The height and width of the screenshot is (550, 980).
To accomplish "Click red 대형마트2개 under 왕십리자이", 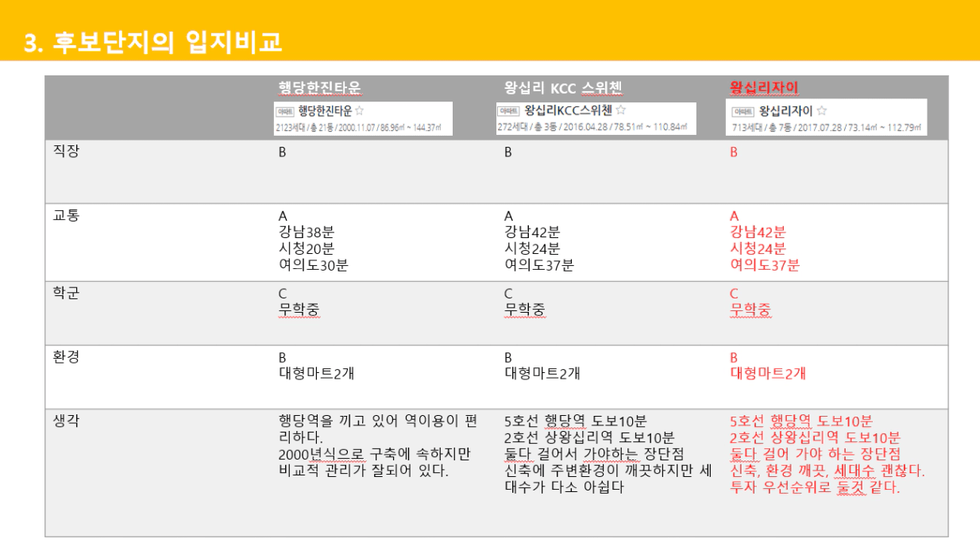I will tap(768, 373).
